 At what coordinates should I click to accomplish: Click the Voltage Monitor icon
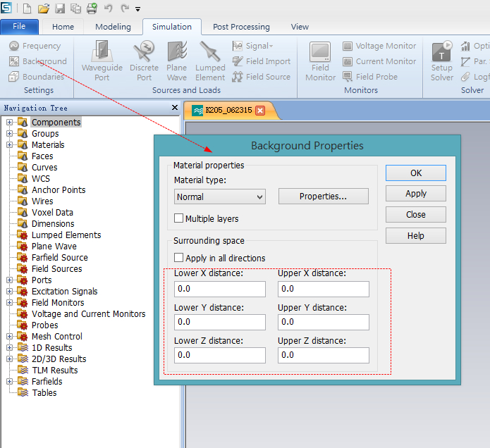(x=348, y=46)
